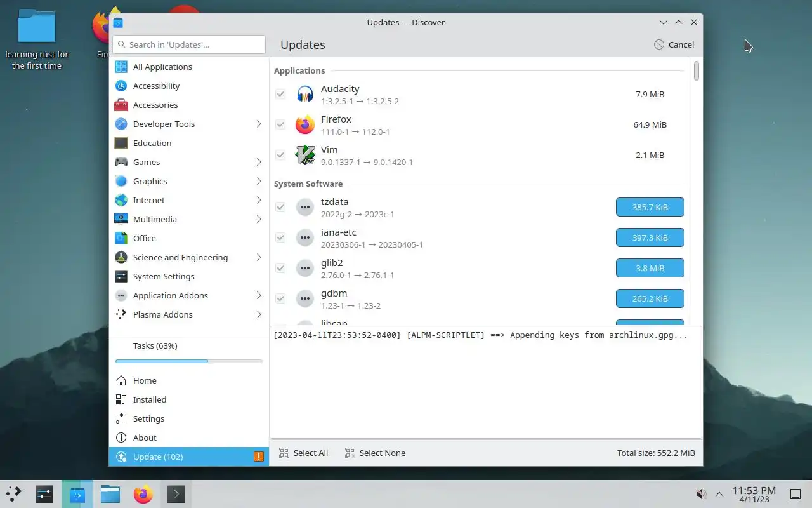Click the Firefox 64.9 MiB size text

coord(650,124)
